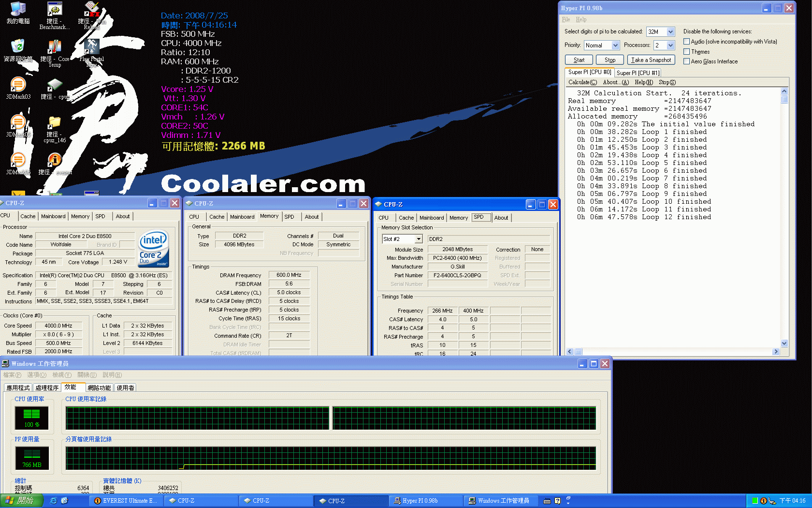
Task: Switch to 使用者 tab in Task Manager
Action: coord(126,388)
